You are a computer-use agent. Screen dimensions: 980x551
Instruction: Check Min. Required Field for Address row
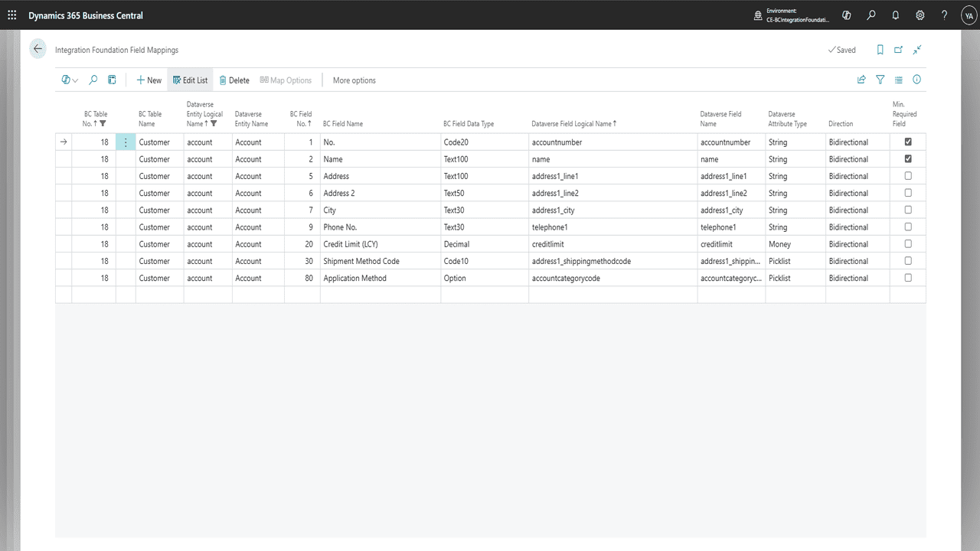coord(908,176)
